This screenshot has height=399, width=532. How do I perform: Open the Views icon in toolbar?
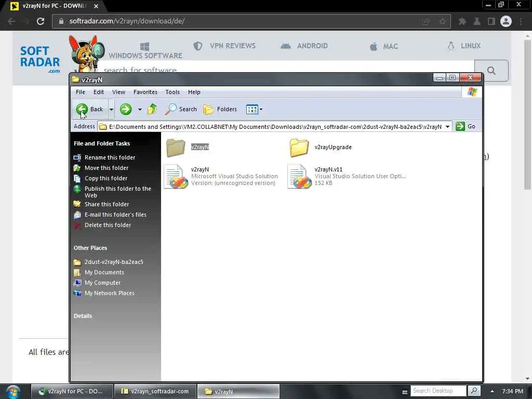(x=252, y=109)
